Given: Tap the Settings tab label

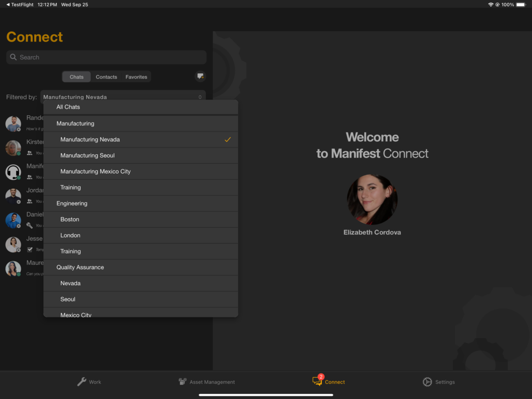Looking at the screenshot, I should pyautogui.click(x=445, y=382).
